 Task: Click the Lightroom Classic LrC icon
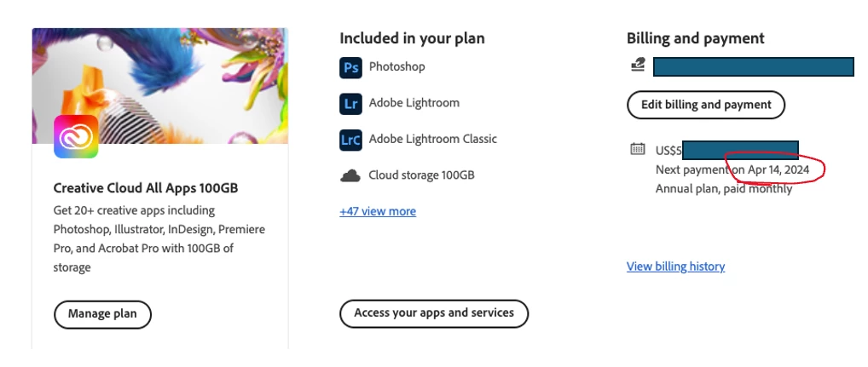click(350, 140)
